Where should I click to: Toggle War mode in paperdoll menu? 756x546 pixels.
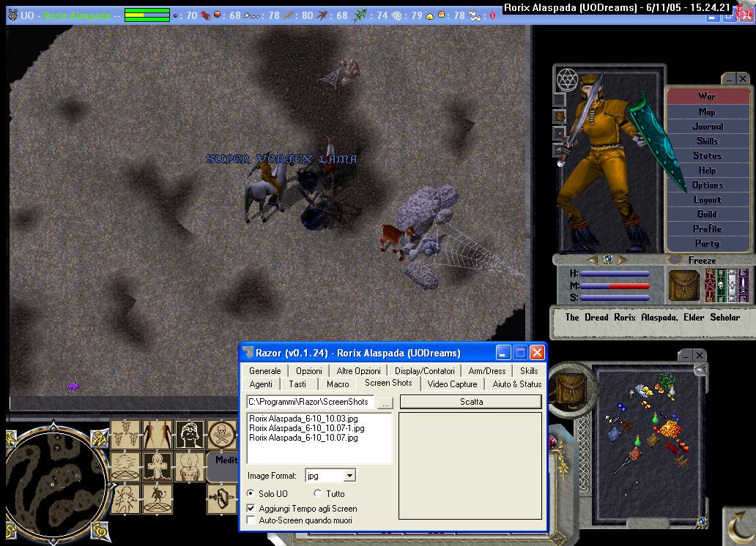(708, 96)
